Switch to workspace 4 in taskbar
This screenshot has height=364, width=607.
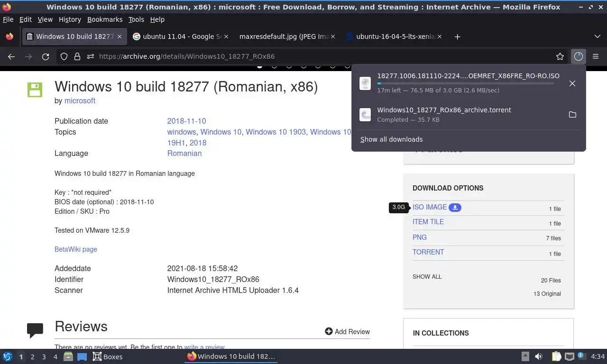[55, 356]
